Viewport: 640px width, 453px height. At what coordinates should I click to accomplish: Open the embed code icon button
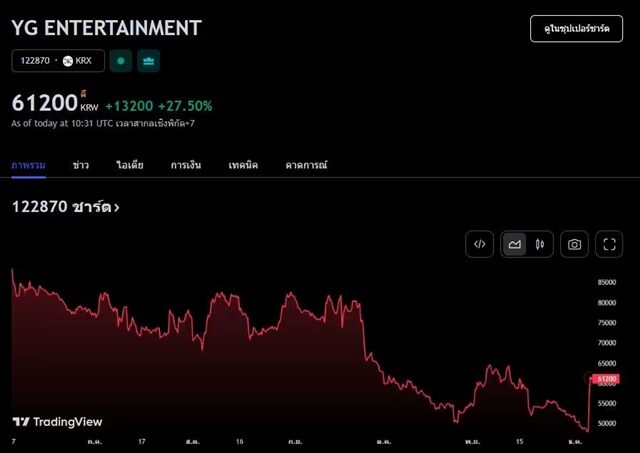[479, 244]
